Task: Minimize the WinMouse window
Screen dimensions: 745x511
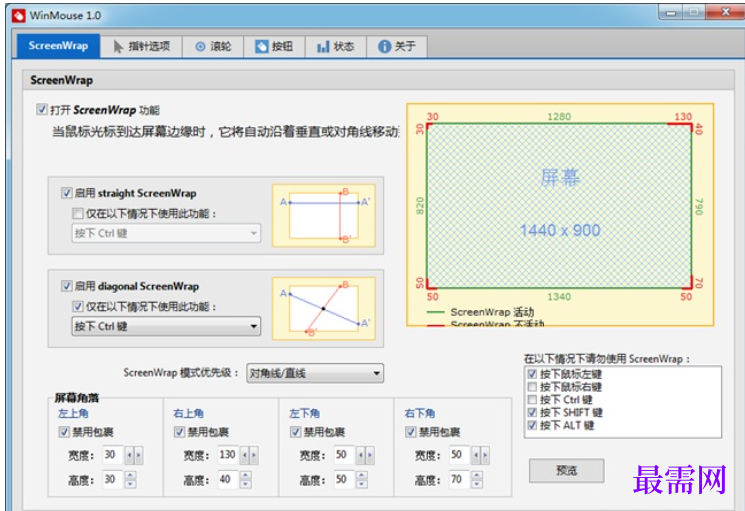Action: [x=671, y=12]
